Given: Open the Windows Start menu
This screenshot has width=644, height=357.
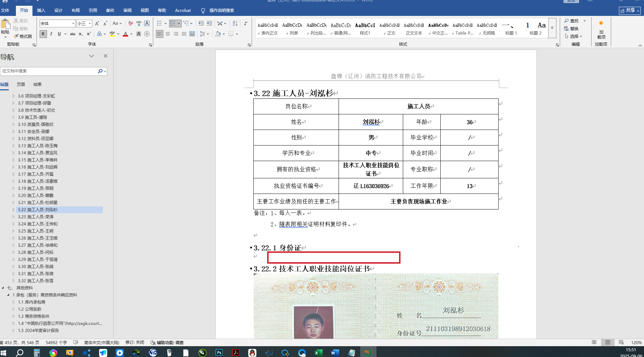Looking at the screenshot, I should point(4,353).
